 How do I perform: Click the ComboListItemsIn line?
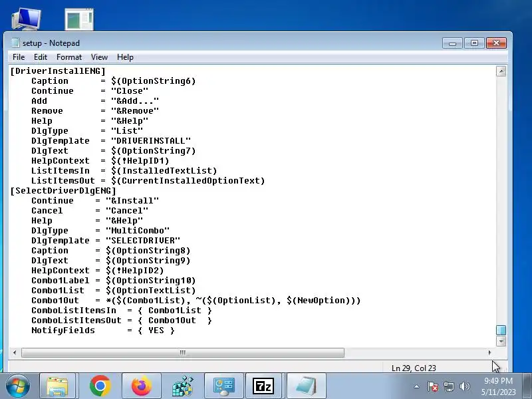click(x=122, y=311)
